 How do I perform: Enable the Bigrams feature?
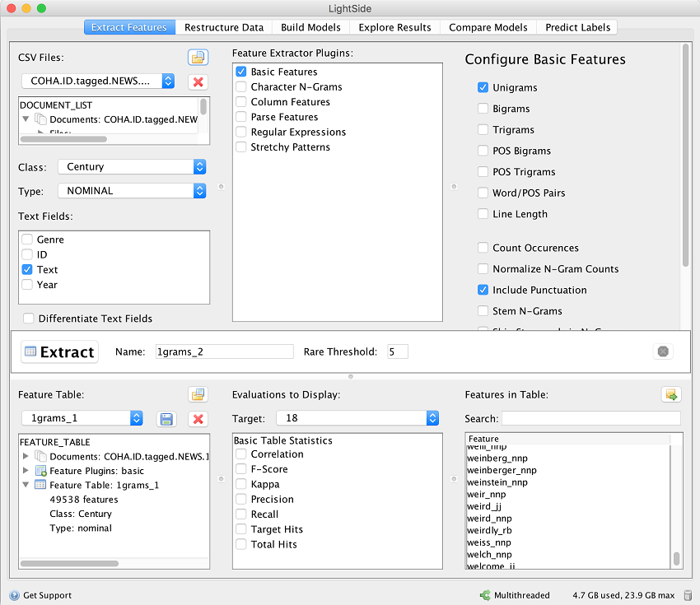[482, 108]
